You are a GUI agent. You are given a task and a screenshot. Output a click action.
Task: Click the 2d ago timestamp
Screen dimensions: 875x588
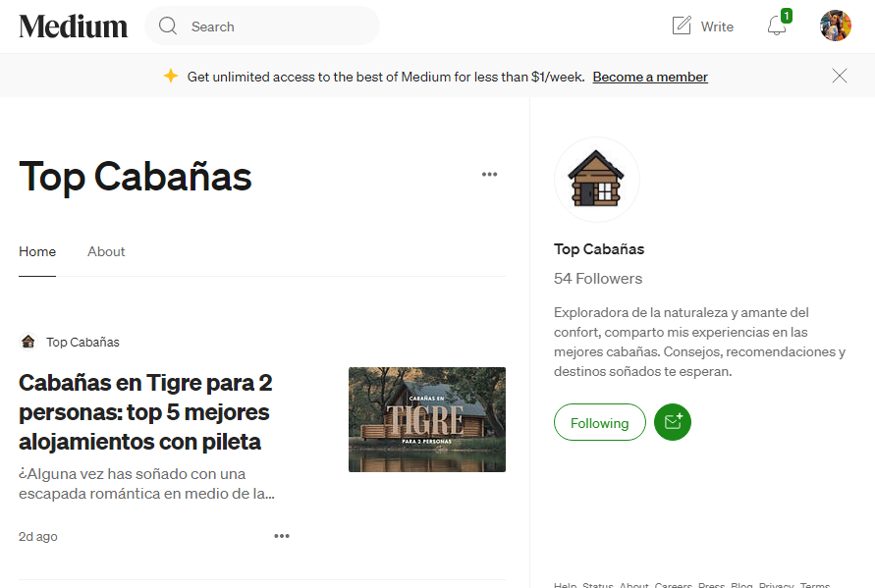[38, 537]
